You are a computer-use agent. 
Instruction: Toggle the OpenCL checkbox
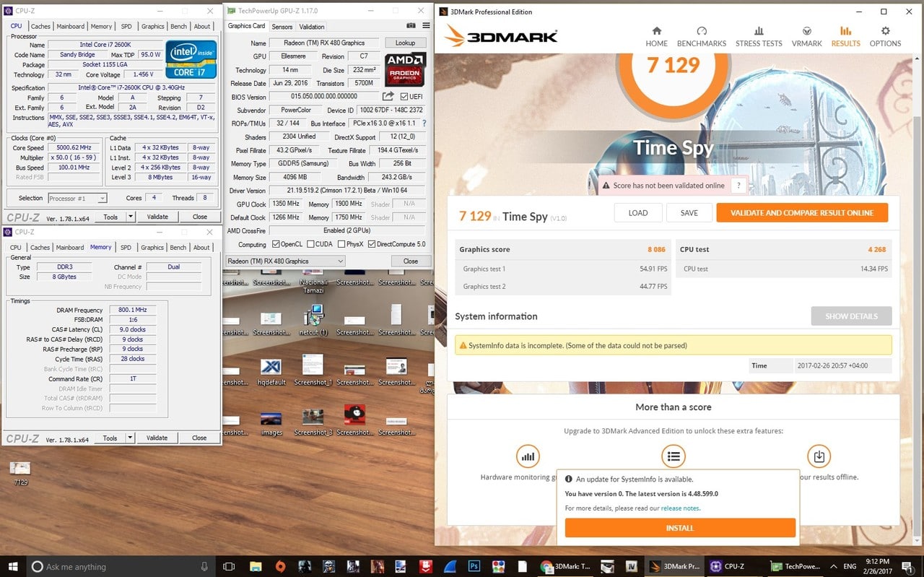276,244
